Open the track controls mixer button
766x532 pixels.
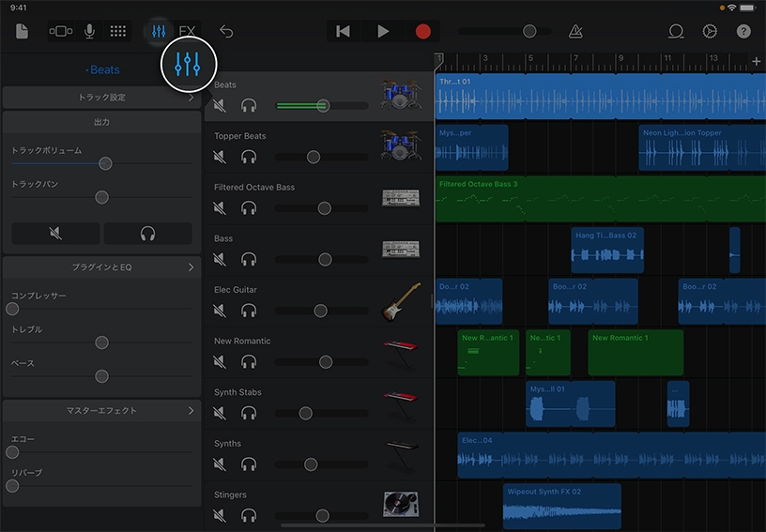point(159,31)
